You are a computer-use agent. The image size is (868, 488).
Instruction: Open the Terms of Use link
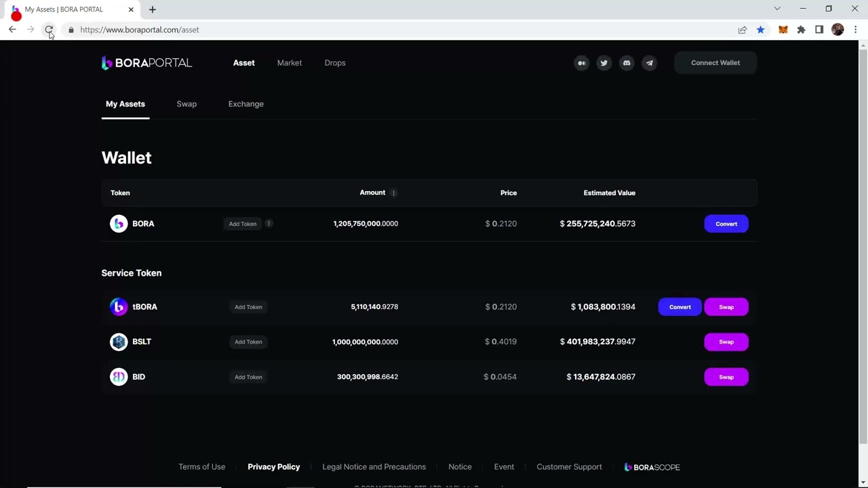click(201, 467)
